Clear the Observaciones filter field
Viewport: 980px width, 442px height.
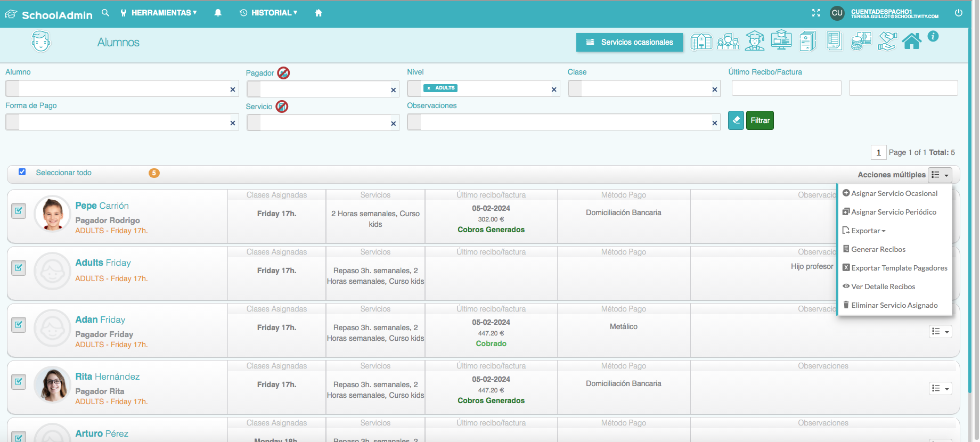[x=715, y=123]
